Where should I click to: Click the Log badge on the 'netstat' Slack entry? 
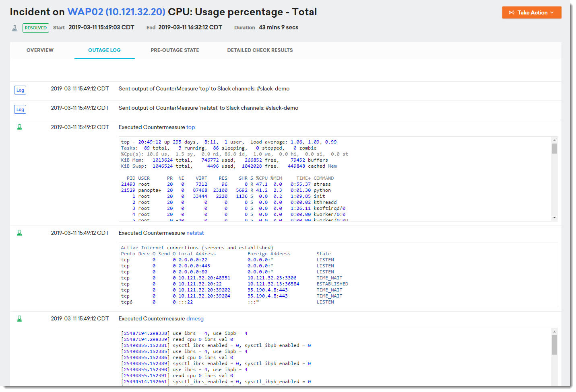click(20, 109)
